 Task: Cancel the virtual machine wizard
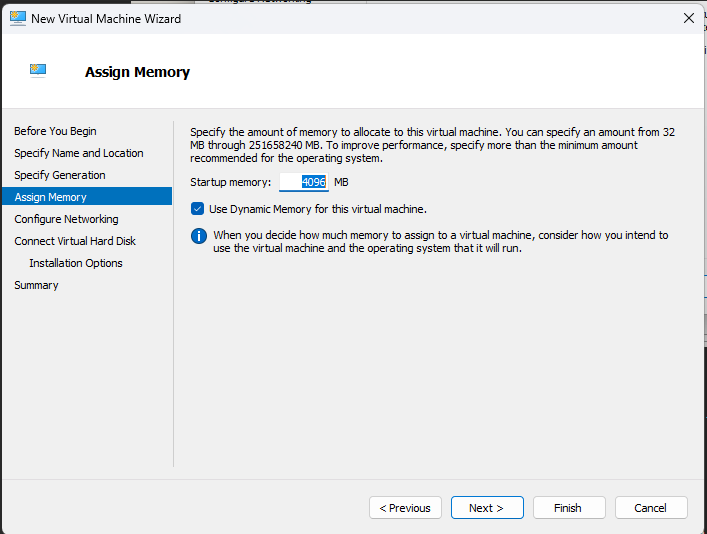pos(650,508)
